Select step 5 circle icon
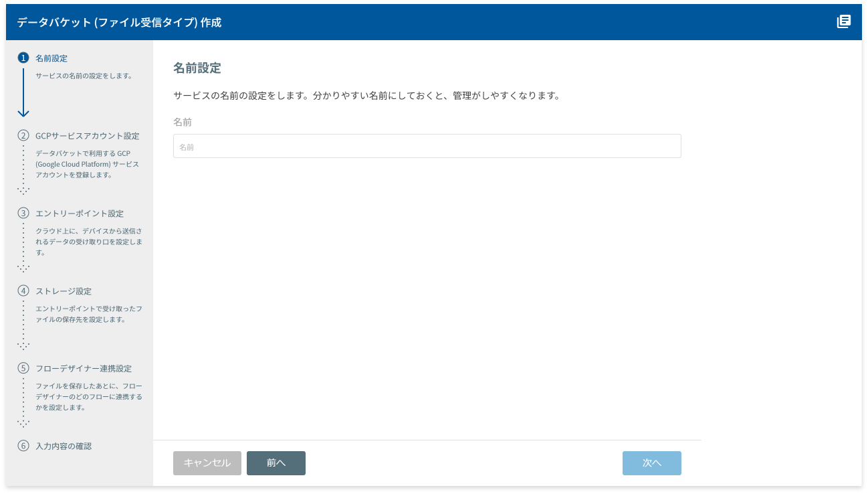868x494 pixels. [23, 368]
